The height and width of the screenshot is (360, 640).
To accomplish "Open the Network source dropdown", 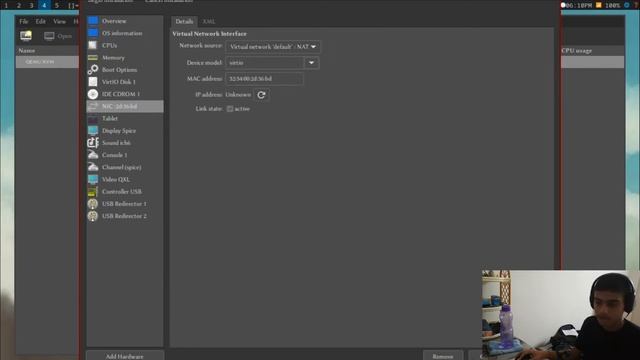I will click(273, 47).
